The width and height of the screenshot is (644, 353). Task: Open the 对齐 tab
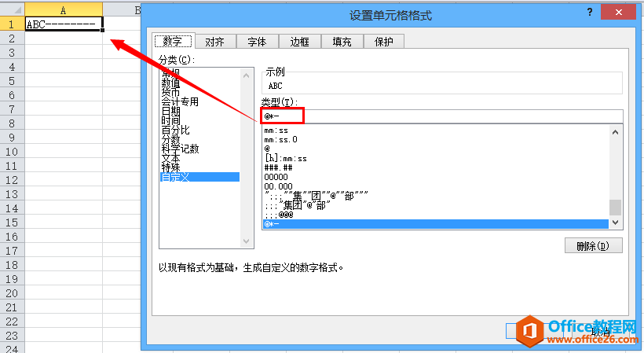[215, 42]
